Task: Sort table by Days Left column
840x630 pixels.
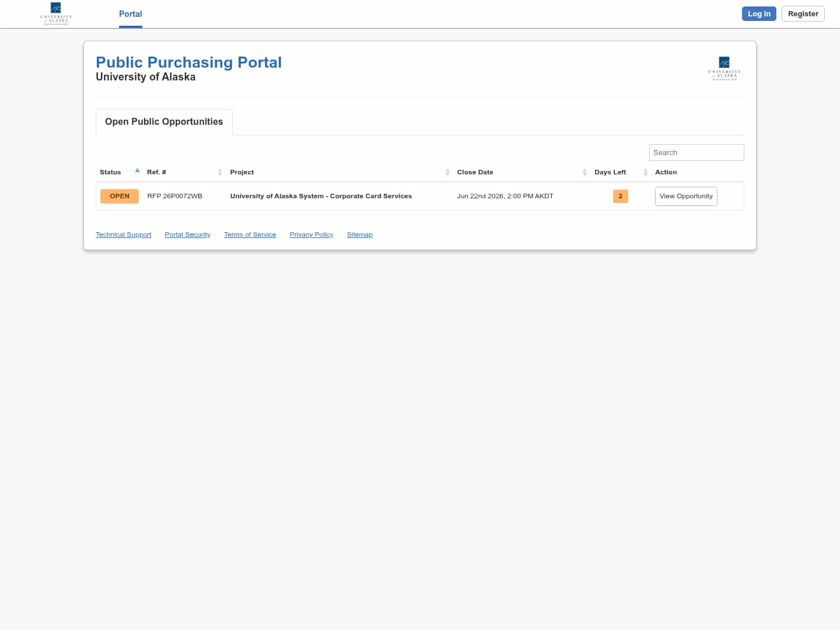Action: pos(621,172)
